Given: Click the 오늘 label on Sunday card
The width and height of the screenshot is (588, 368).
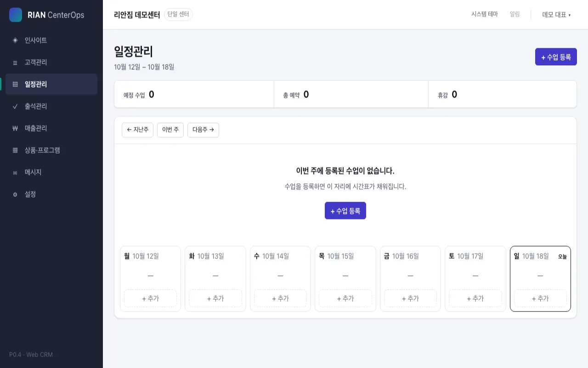Looking at the screenshot, I should pyautogui.click(x=562, y=257).
